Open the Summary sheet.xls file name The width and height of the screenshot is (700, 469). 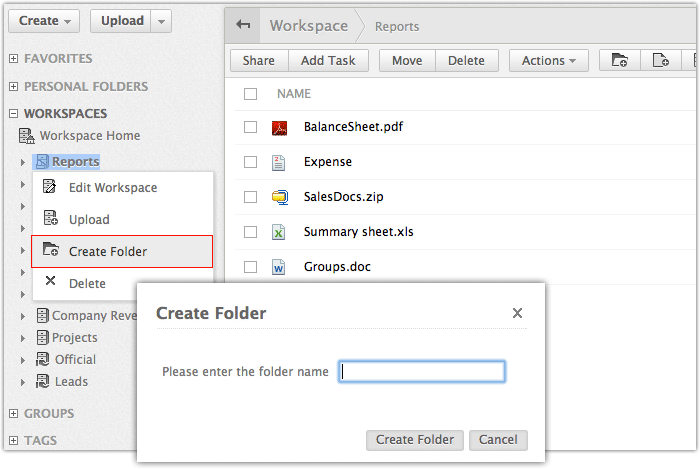pos(358,232)
